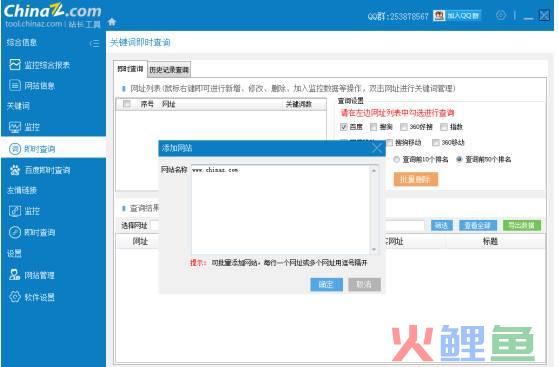Enable the 搜狗 checkbox

coord(373,127)
